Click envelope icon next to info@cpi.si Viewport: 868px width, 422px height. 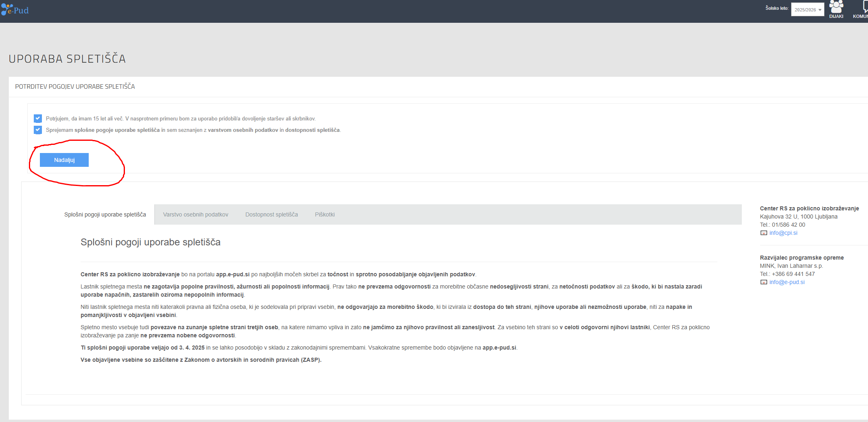[764, 233]
